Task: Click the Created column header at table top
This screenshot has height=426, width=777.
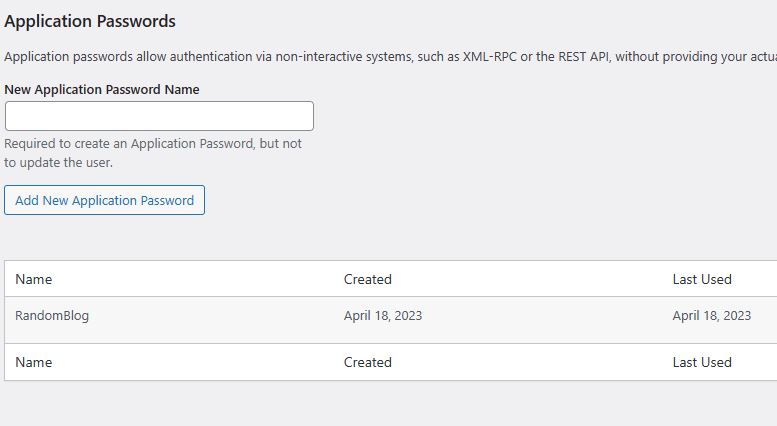Action: 367,279
